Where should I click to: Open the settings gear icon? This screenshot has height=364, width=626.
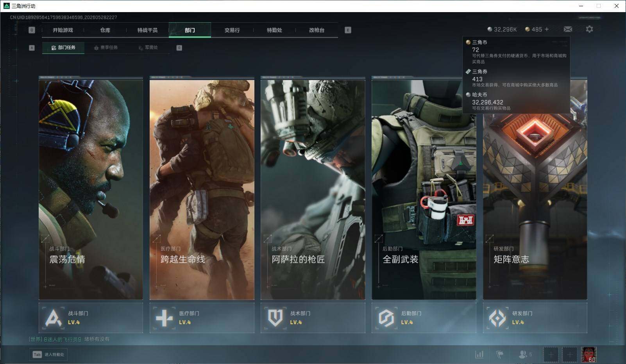[x=589, y=29]
